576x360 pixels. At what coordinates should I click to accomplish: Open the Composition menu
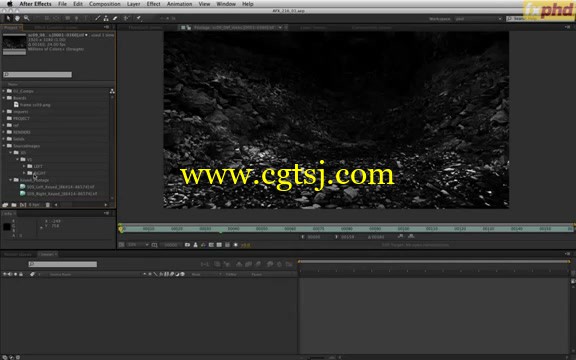click(105, 4)
